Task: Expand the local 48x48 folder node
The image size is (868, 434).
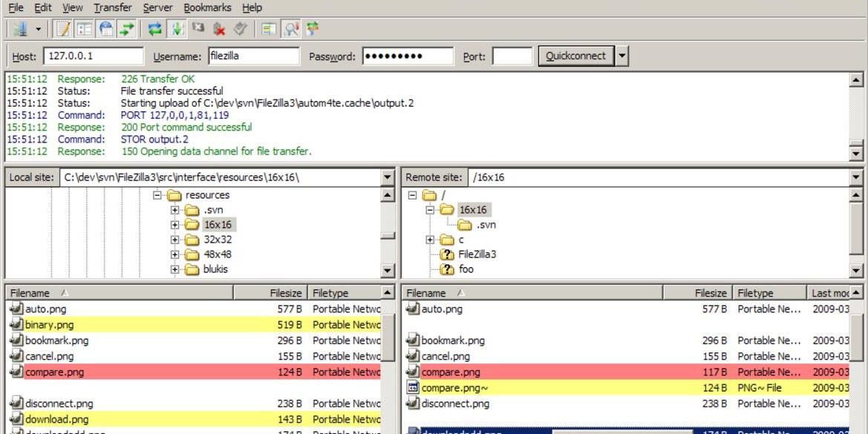Action: coord(175,255)
